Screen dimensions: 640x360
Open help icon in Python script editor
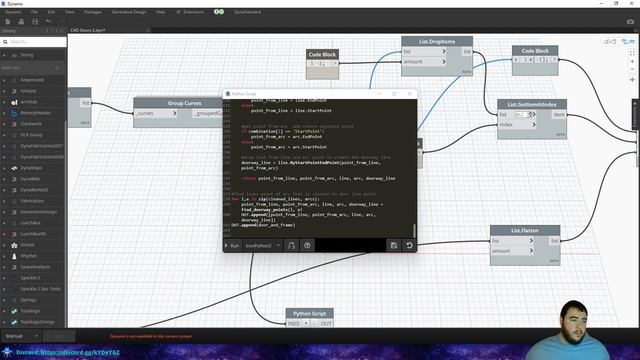point(307,245)
